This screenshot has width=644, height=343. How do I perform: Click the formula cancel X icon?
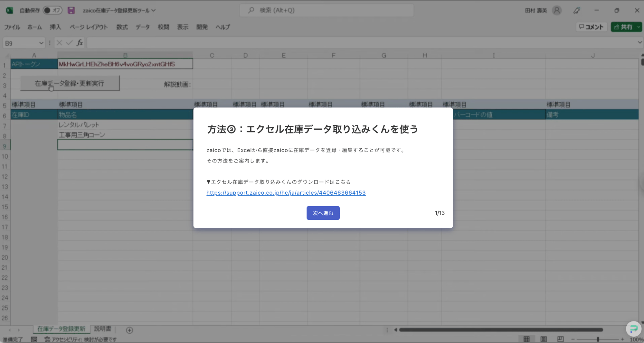(x=59, y=43)
